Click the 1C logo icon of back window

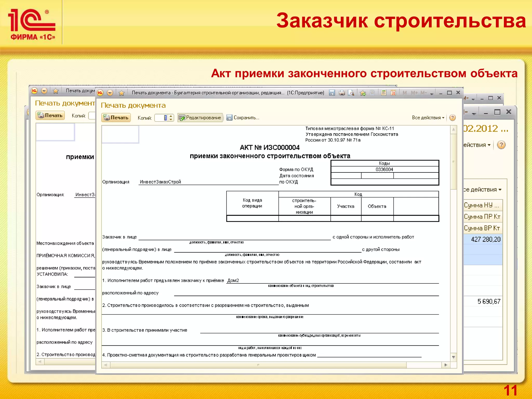coord(34,91)
